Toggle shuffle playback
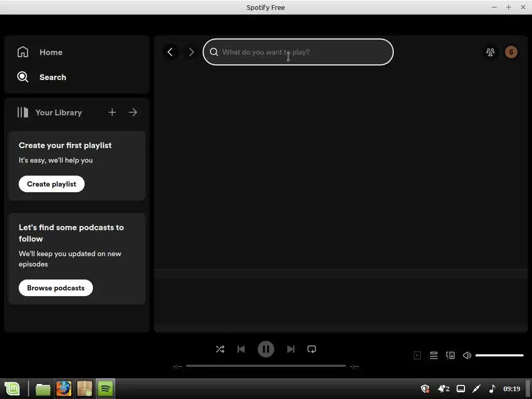Screen dimensions: 532x399 pyautogui.click(x=220, y=349)
